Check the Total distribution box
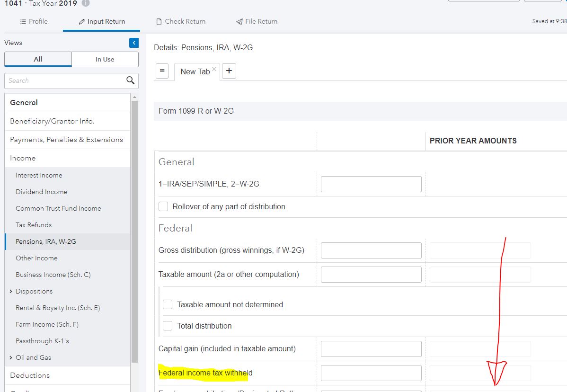Viewport: 567px width, 392px height. point(168,326)
